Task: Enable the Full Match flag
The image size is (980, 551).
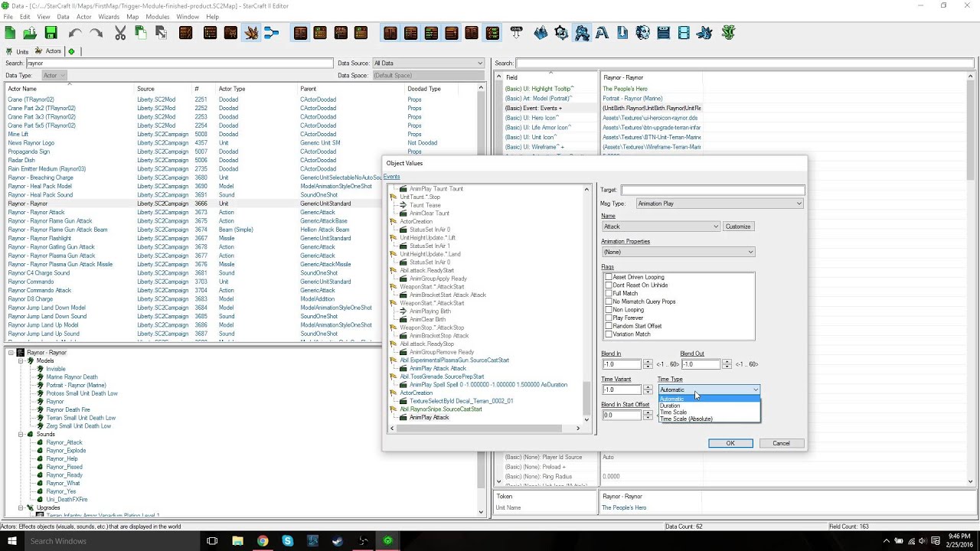Action: [x=609, y=293]
